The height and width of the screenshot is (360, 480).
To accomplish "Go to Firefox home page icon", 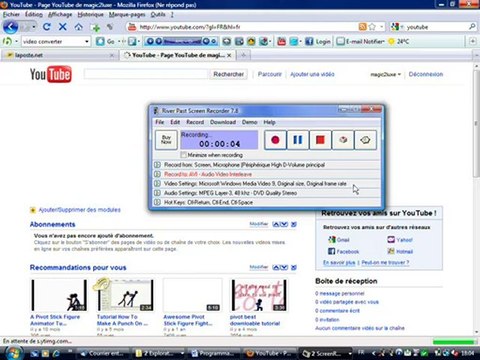I will click(79, 27).
